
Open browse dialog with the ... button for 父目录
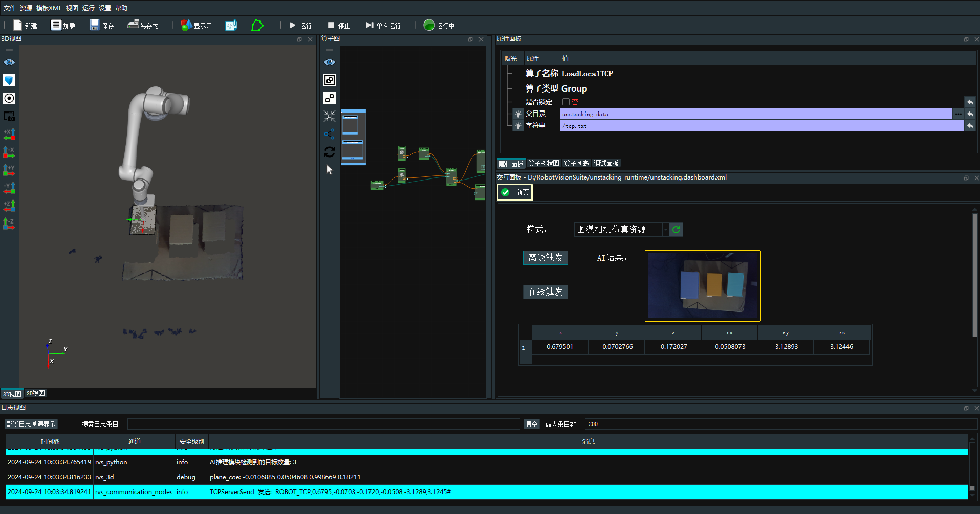[958, 114]
